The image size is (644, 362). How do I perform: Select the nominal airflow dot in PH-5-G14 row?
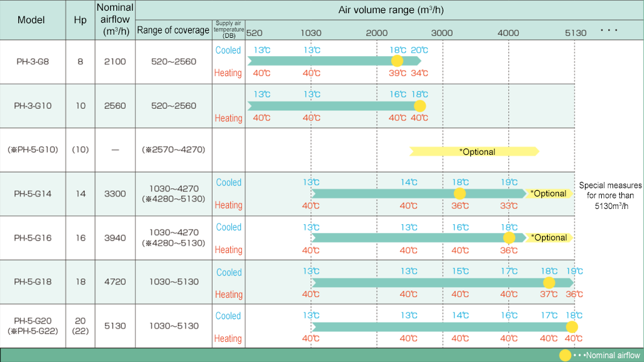pyautogui.click(x=460, y=193)
